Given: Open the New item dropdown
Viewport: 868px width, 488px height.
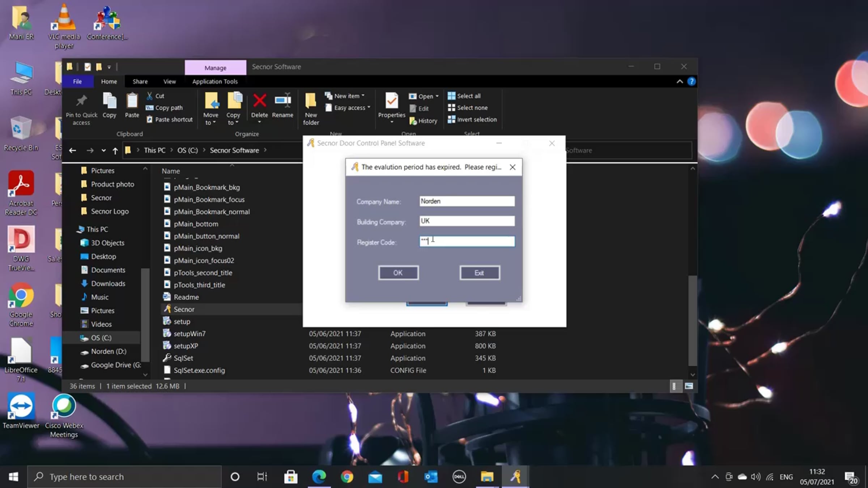Looking at the screenshot, I should pyautogui.click(x=345, y=96).
